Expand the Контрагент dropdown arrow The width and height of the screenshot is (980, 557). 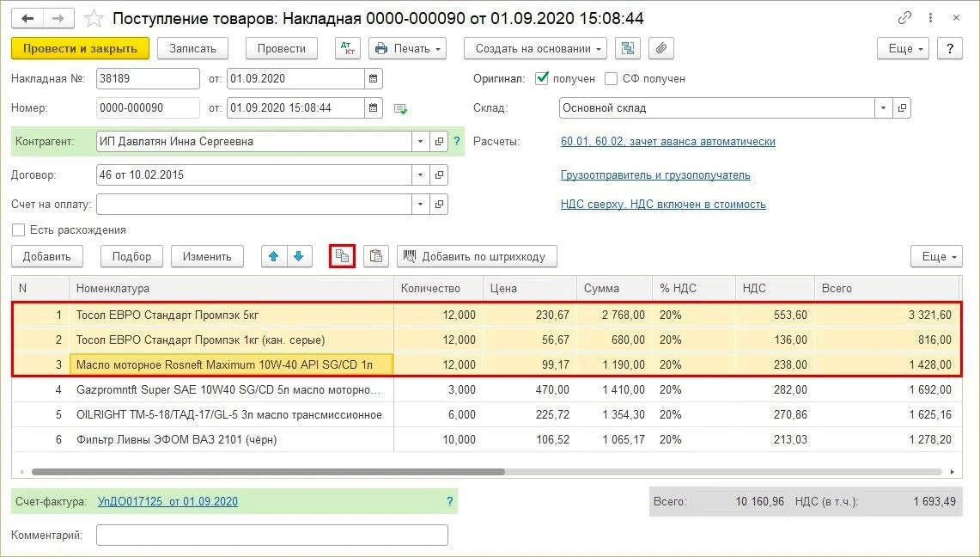click(x=420, y=141)
